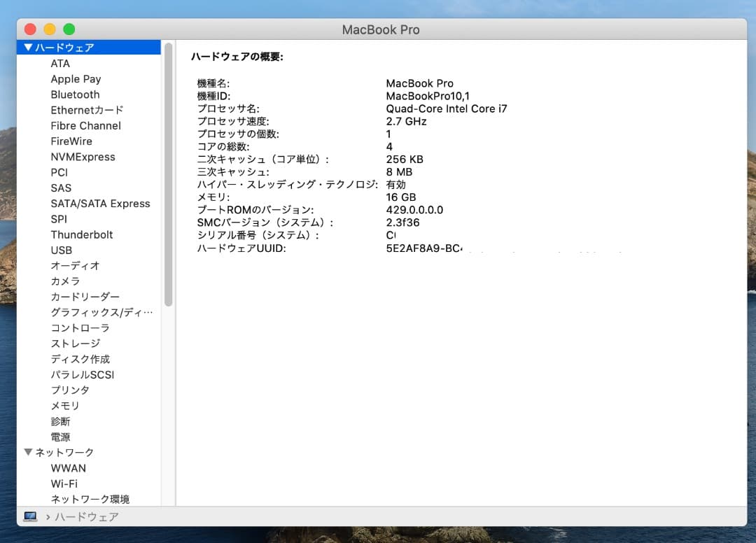This screenshot has height=543, width=756.
Task: Select USB in sidebar
Action: (61, 250)
